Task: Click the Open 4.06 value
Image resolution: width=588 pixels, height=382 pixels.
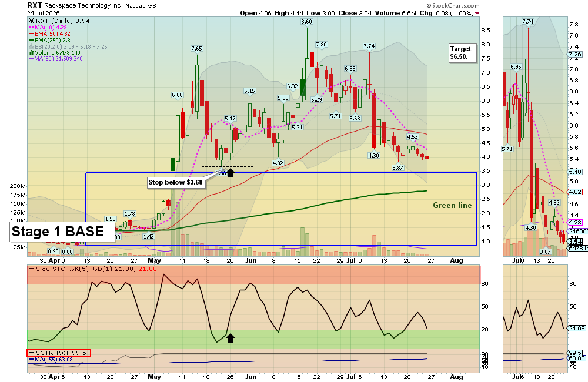Action: 256,13
